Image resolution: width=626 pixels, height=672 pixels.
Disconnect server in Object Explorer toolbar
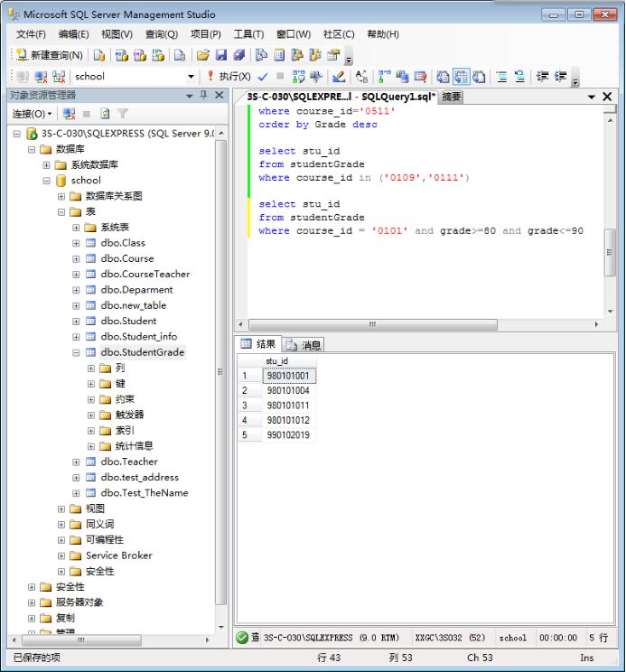pos(69,114)
